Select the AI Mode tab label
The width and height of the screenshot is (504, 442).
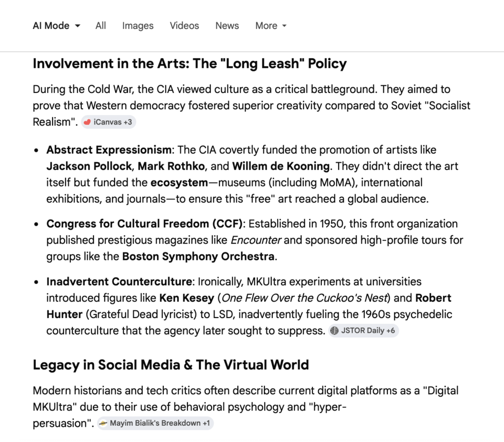click(x=51, y=26)
